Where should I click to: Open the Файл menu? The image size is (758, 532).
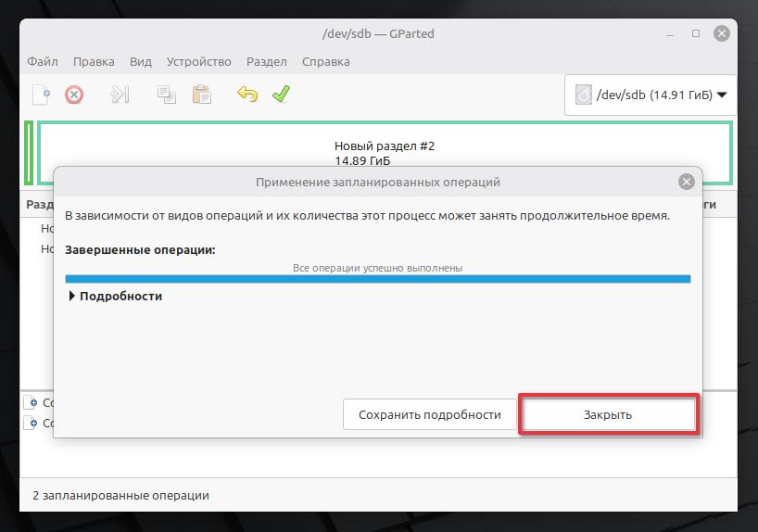coord(43,62)
